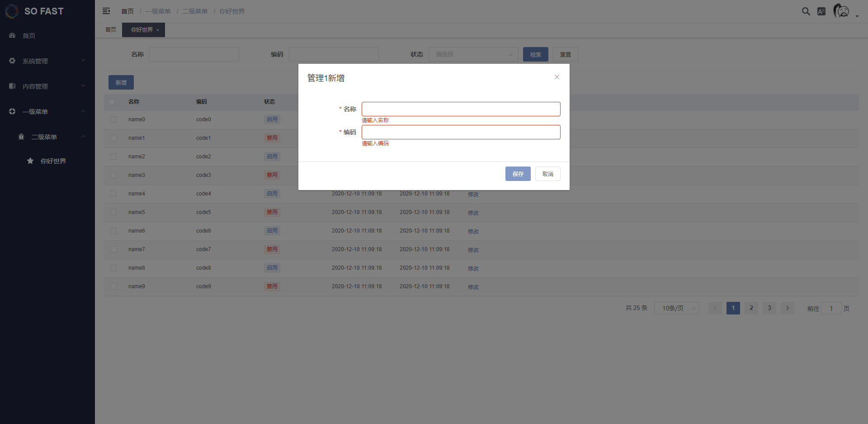
Task: Select the name8 row checkbox
Action: (113, 268)
